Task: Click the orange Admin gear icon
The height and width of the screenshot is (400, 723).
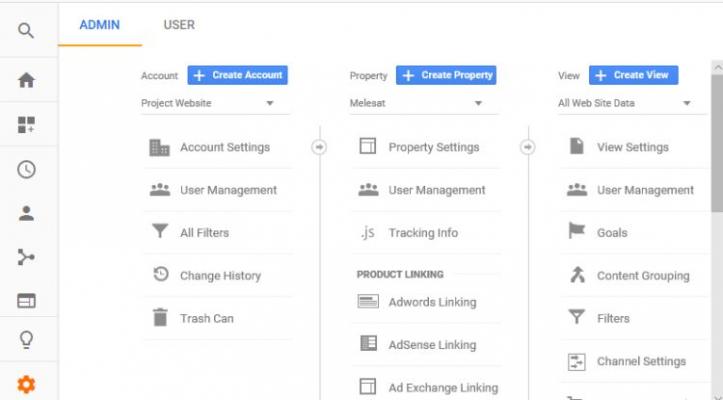Action: [x=26, y=384]
